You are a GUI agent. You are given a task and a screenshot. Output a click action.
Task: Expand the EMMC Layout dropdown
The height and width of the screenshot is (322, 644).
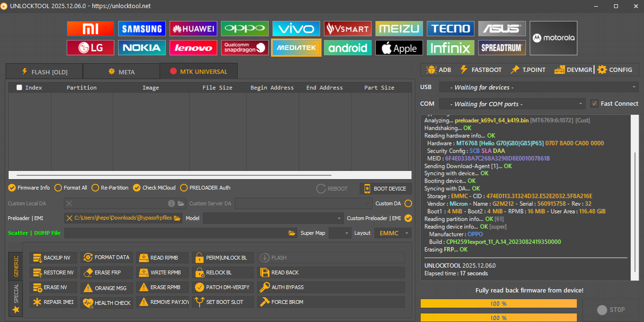point(393,233)
